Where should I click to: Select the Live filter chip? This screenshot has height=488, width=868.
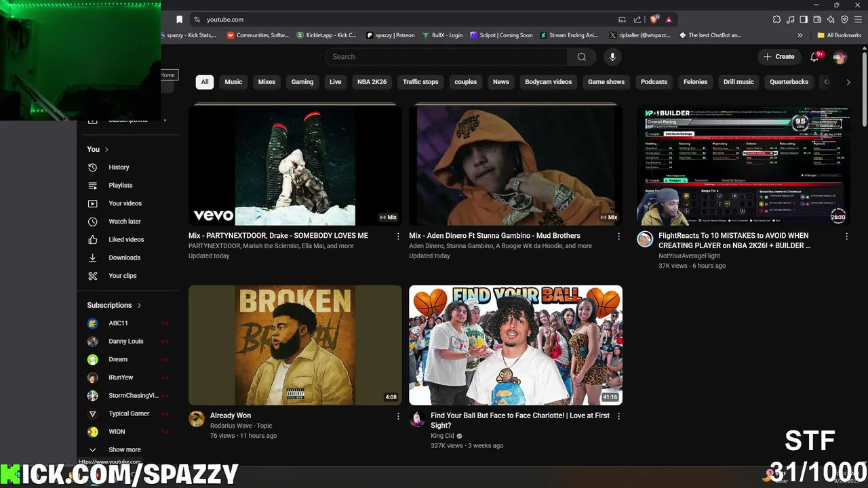(x=336, y=82)
